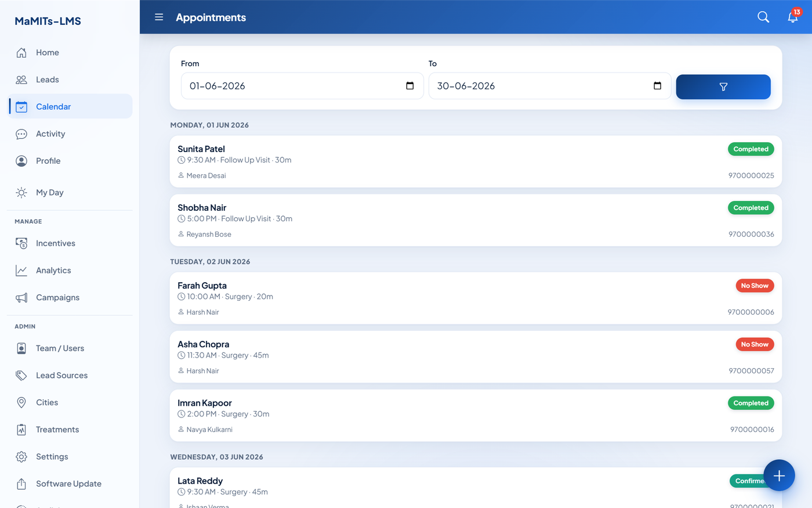
Task: Click Monday, 01 Jun 2026 date header
Action: pyautogui.click(x=209, y=125)
